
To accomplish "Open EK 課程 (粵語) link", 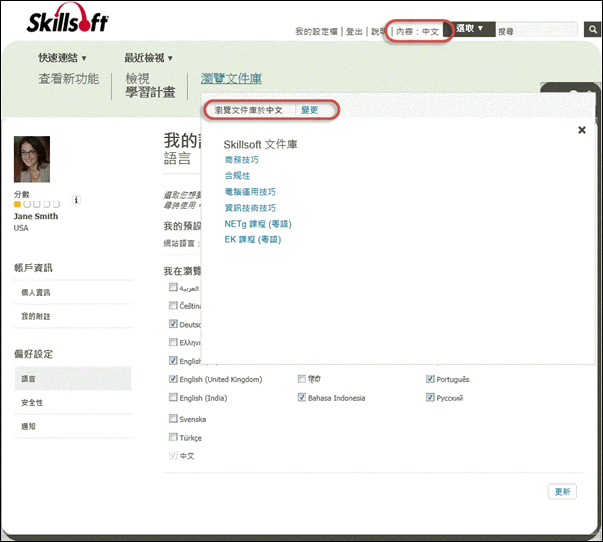I will pyautogui.click(x=253, y=240).
